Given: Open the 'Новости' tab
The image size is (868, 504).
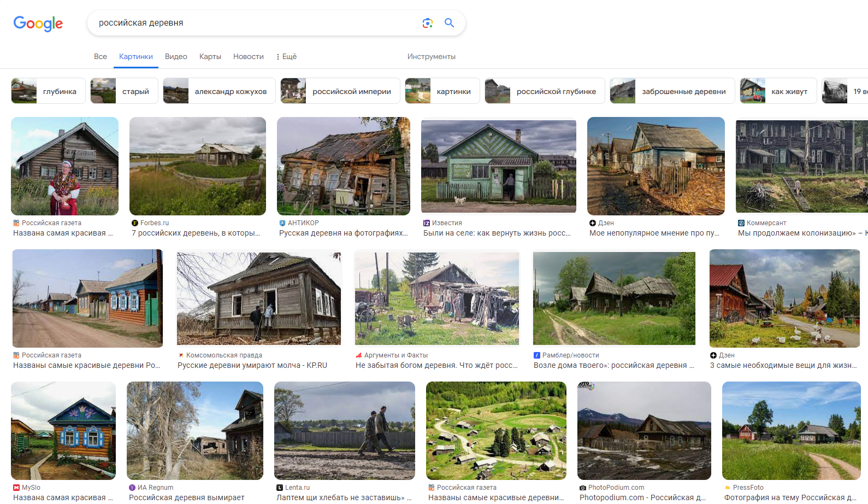Looking at the screenshot, I should tap(249, 56).
